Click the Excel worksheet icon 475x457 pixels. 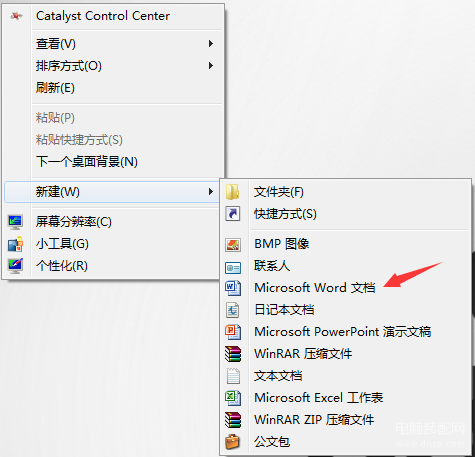(x=233, y=398)
